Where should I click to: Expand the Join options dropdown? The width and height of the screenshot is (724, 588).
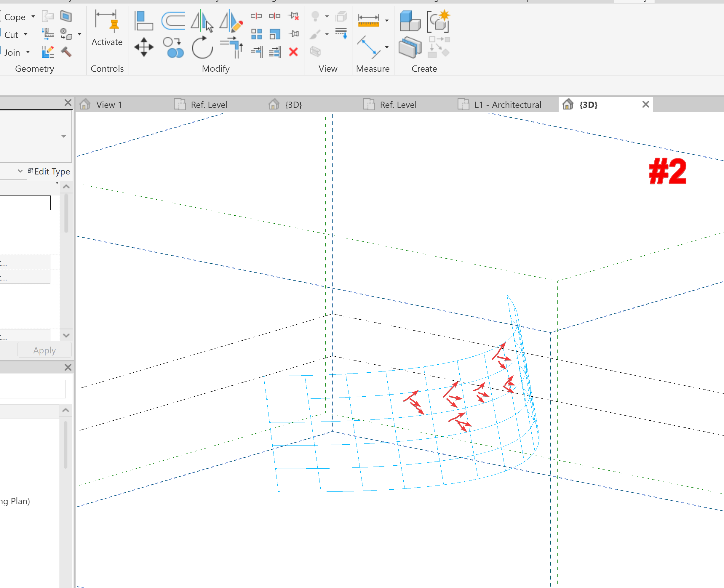(x=28, y=52)
